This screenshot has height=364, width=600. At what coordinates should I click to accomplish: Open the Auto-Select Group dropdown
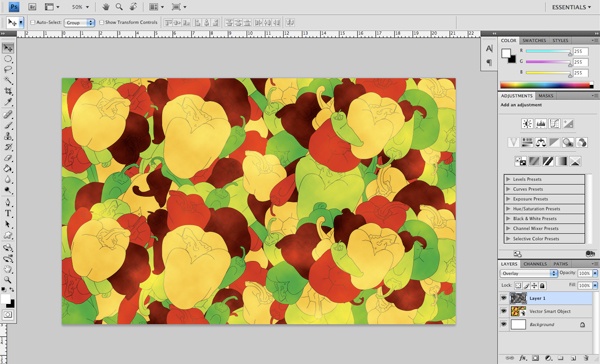point(79,23)
